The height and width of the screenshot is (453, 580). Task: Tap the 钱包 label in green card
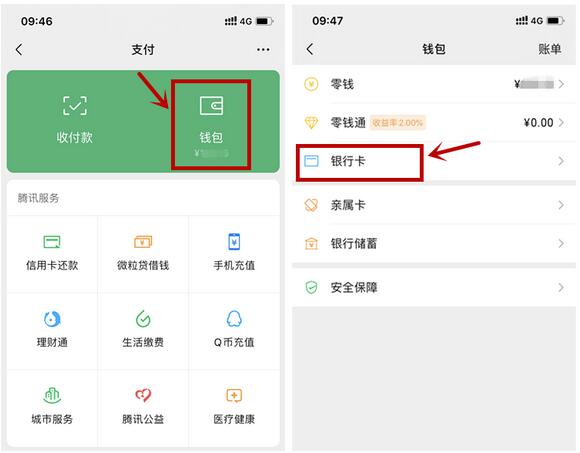coord(211,137)
